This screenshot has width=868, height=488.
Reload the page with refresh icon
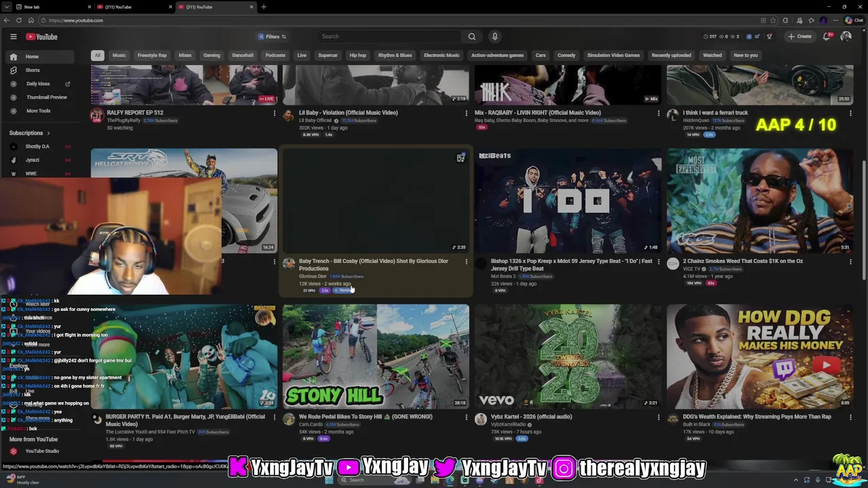tap(19, 20)
